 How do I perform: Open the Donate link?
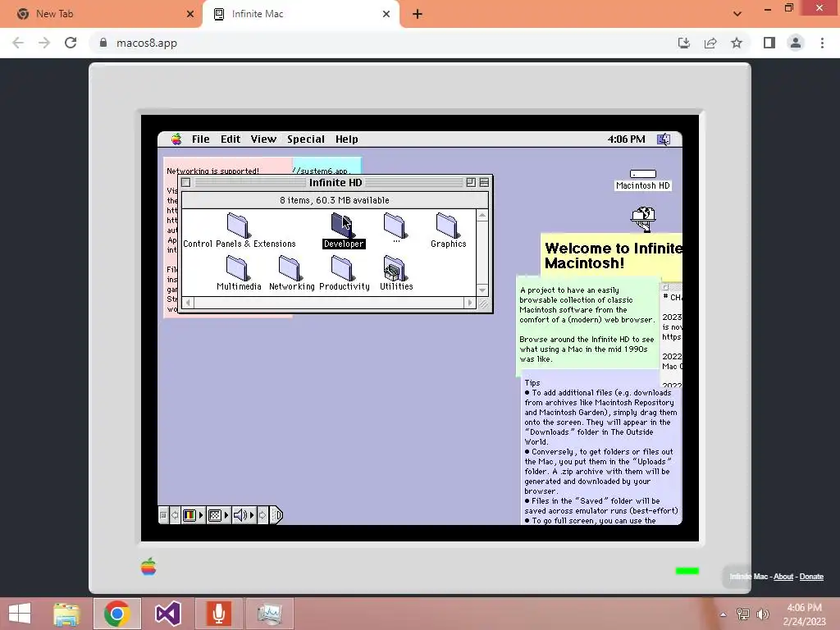coord(811,577)
